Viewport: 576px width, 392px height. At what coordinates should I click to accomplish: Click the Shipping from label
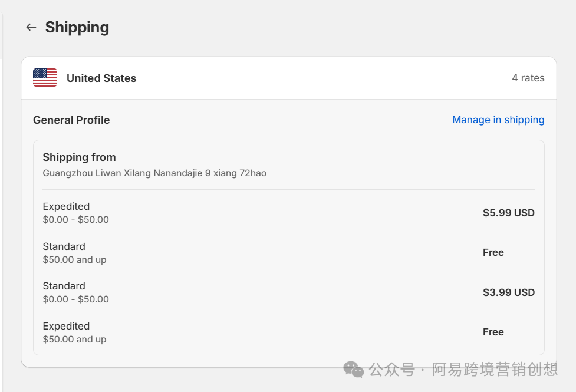[79, 157]
